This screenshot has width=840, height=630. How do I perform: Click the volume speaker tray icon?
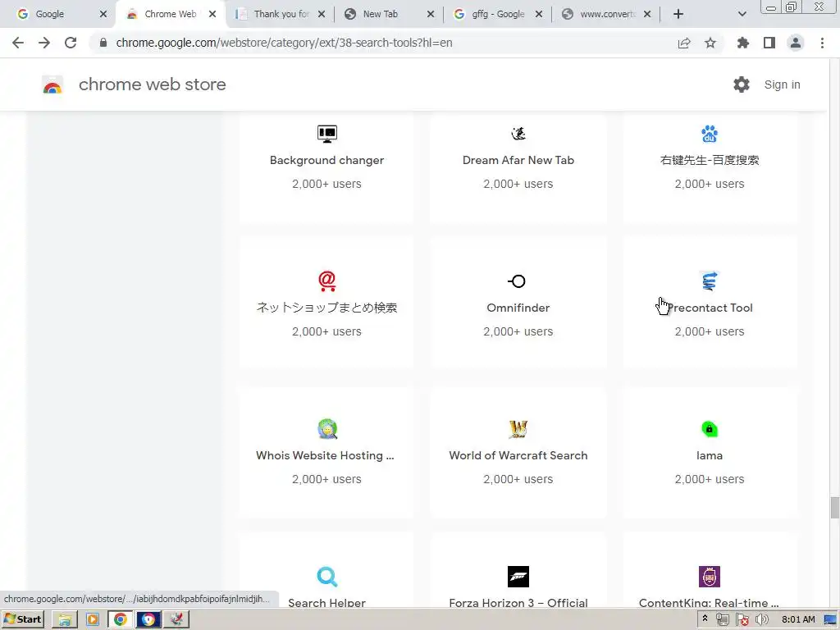point(762,619)
